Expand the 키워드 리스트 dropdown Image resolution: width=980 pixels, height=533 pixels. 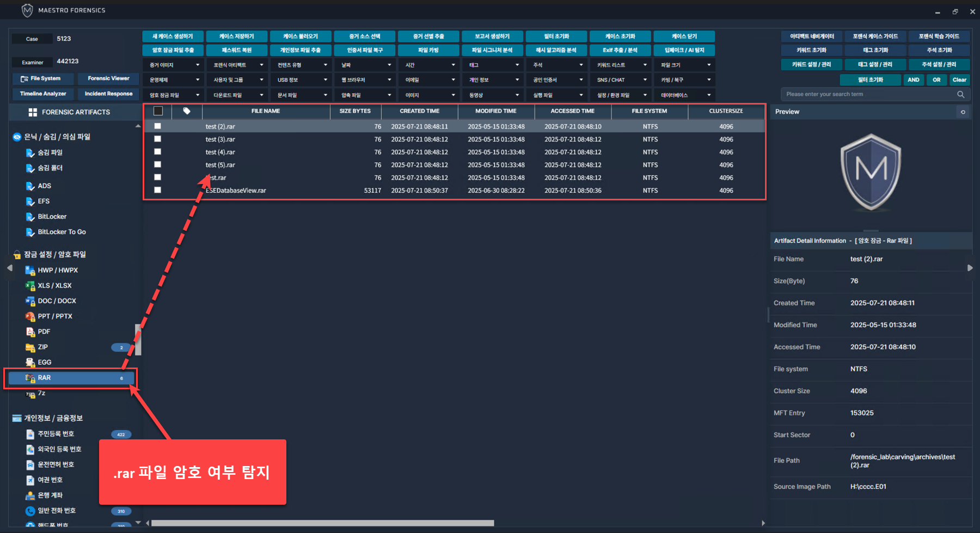click(x=621, y=65)
